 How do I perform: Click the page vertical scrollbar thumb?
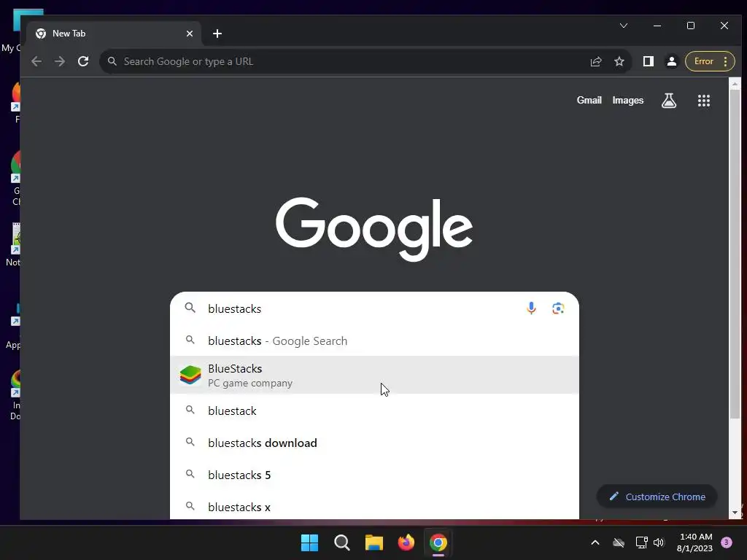click(x=735, y=254)
